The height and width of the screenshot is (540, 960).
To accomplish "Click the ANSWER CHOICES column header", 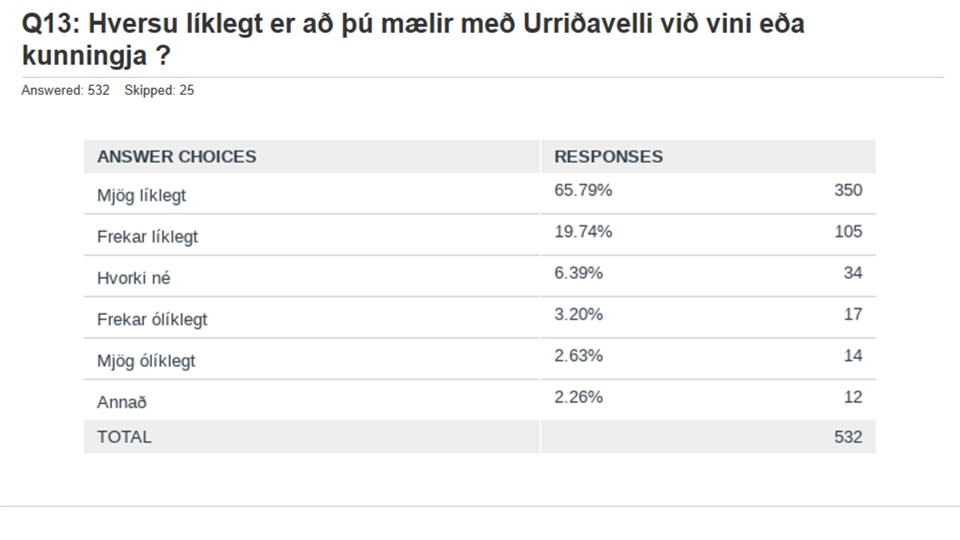I will (x=176, y=157).
